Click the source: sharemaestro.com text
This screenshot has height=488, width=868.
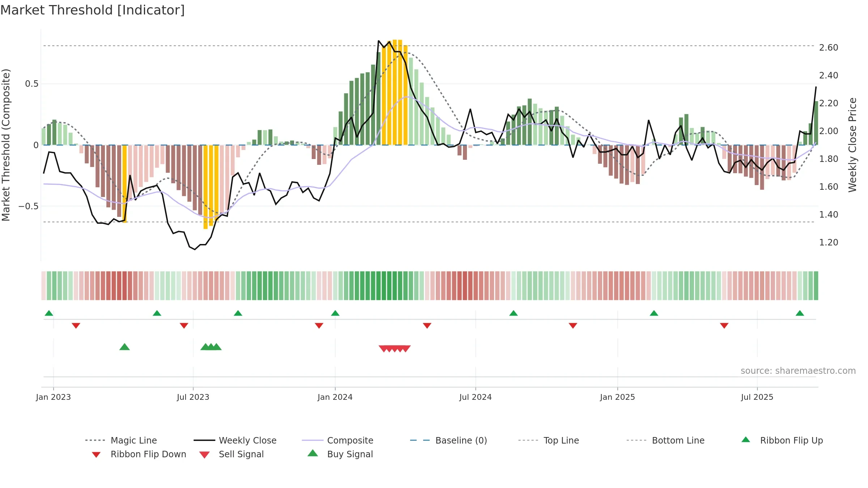coord(798,371)
